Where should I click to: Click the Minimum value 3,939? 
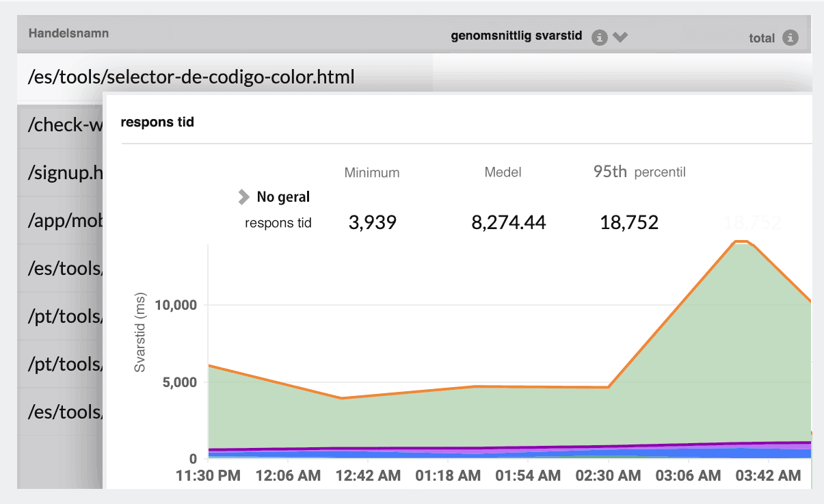pyautogui.click(x=371, y=222)
